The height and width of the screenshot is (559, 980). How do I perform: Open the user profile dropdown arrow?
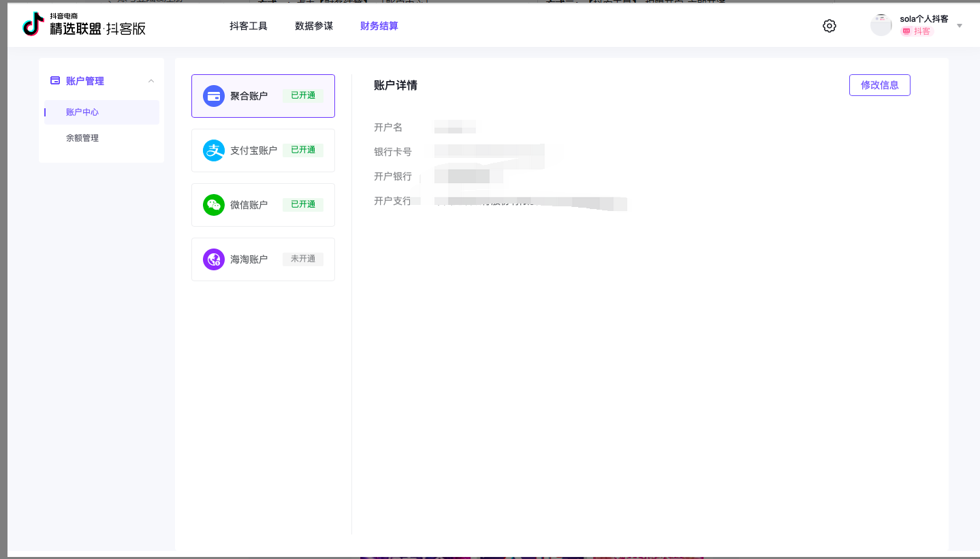(x=960, y=26)
